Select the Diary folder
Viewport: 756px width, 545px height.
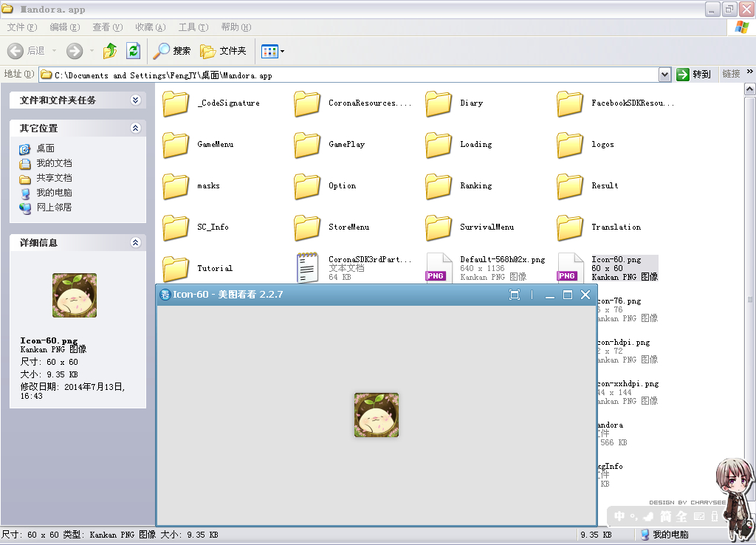point(454,103)
